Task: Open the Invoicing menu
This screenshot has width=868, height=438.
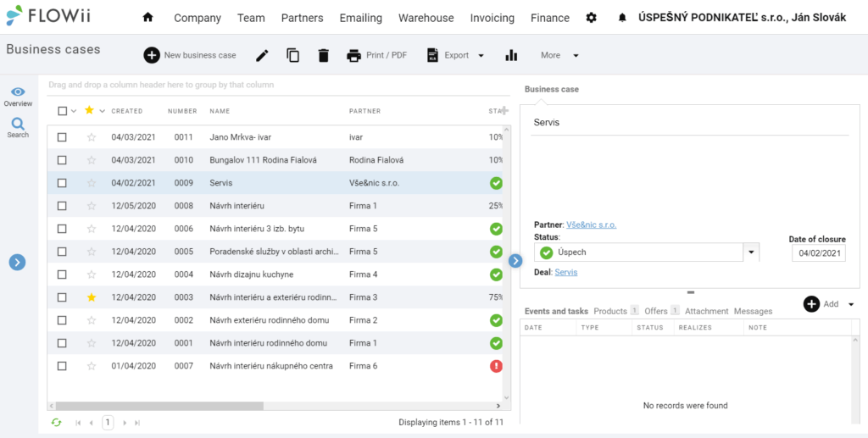Action: (492, 19)
